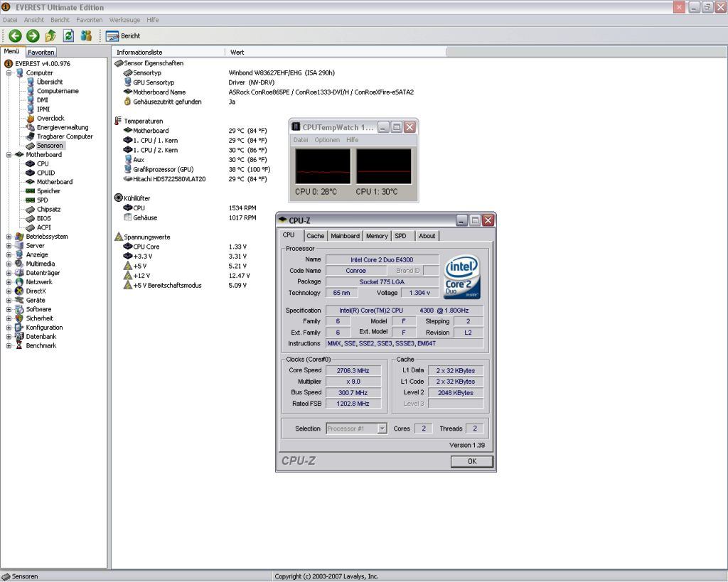The image size is (728, 582).
Task: Select the Computername tree item
Action: tap(58, 91)
